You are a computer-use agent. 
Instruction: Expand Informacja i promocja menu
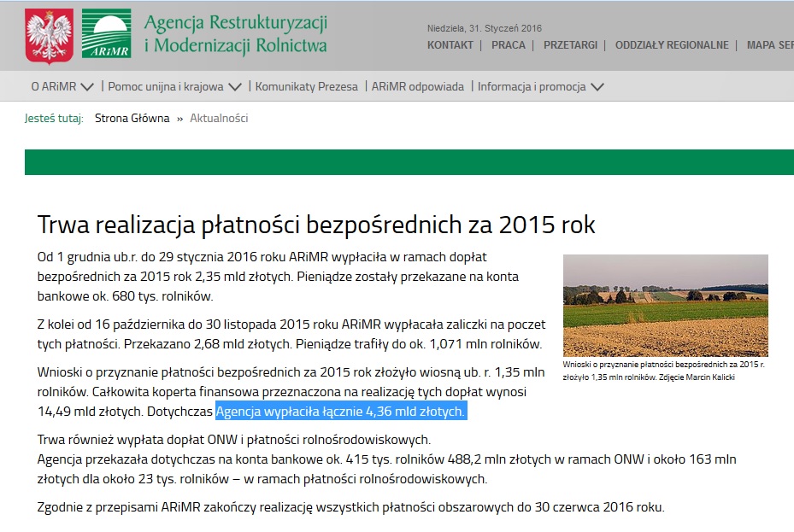click(532, 86)
